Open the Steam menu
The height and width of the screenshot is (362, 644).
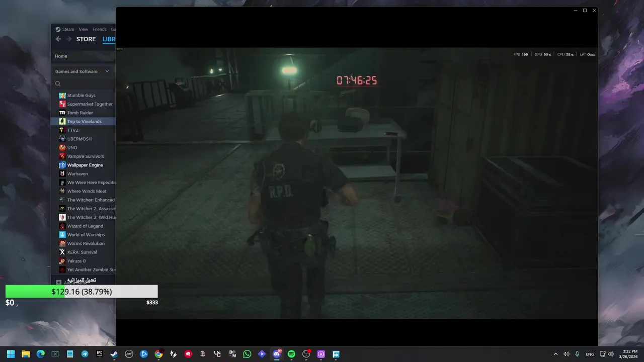coord(68,29)
